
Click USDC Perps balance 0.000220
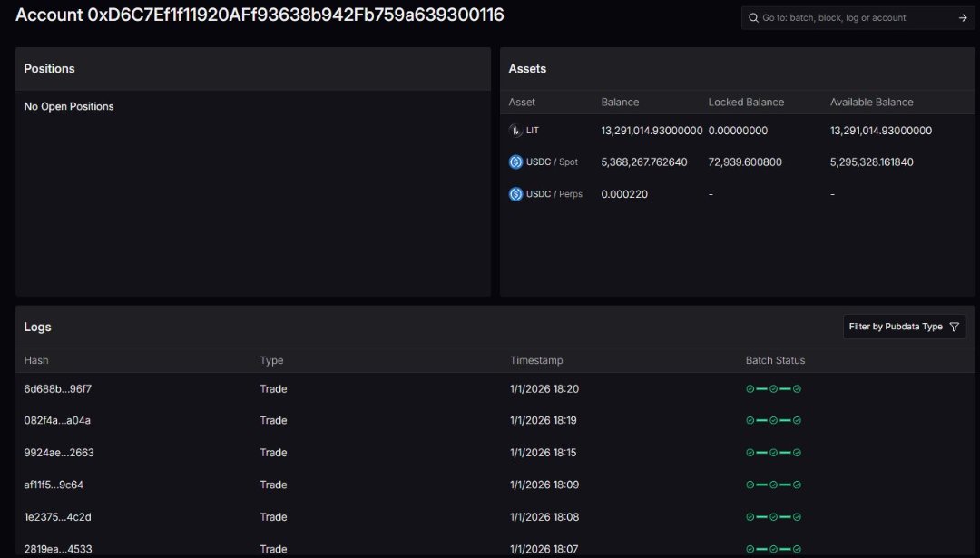(624, 194)
